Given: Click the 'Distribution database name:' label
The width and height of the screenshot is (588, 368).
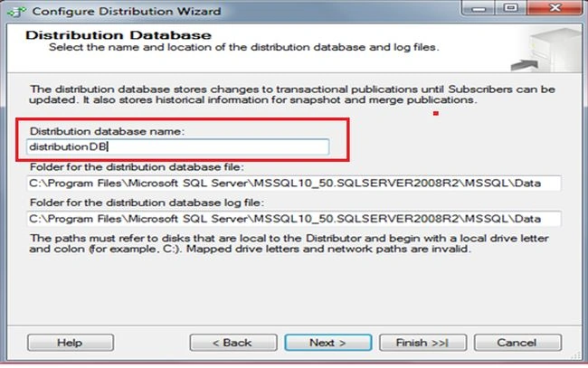Looking at the screenshot, I should pos(108,131).
